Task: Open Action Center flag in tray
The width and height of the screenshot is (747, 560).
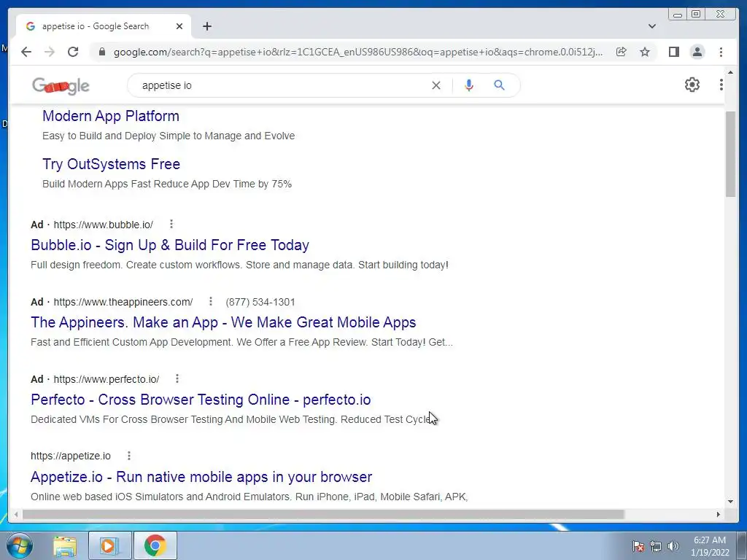Action: (638, 546)
